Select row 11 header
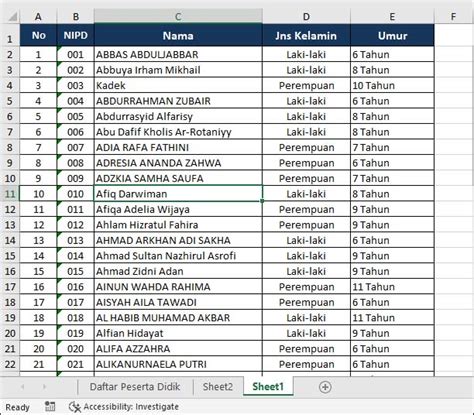The height and width of the screenshot is (415, 474). click(x=10, y=194)
